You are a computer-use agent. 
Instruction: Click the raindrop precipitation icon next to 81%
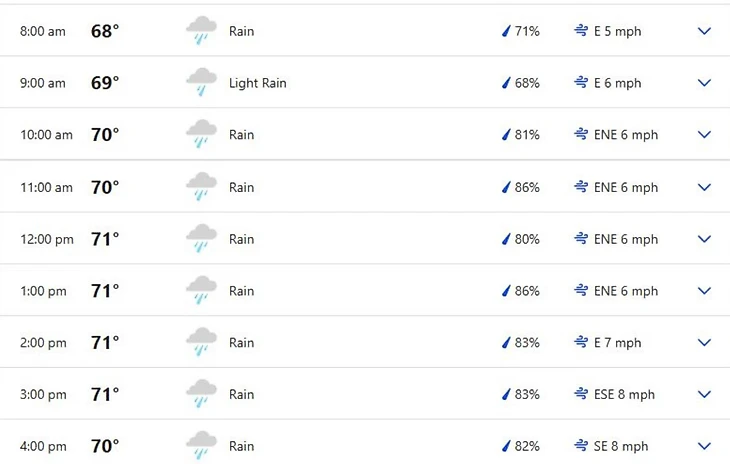[x=506, y=134]
